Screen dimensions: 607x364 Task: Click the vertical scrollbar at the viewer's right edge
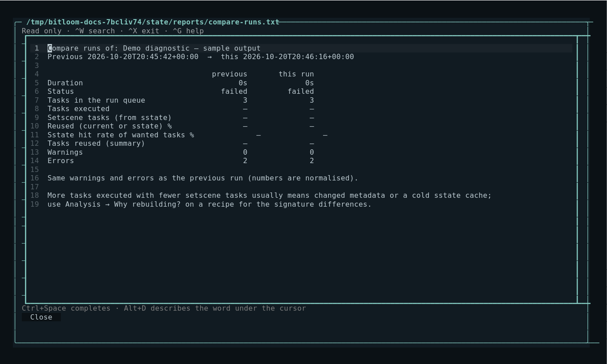(x=577, y=169)
